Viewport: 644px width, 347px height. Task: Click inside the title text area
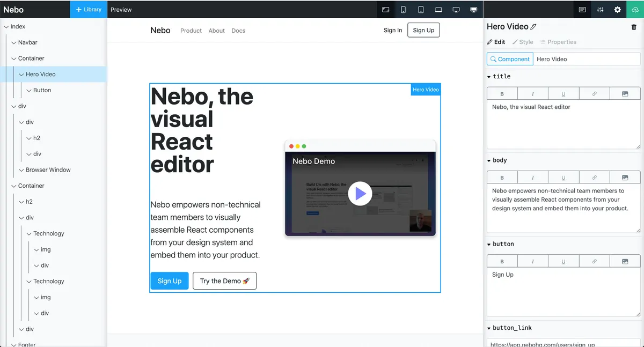(x=563, y=124)
